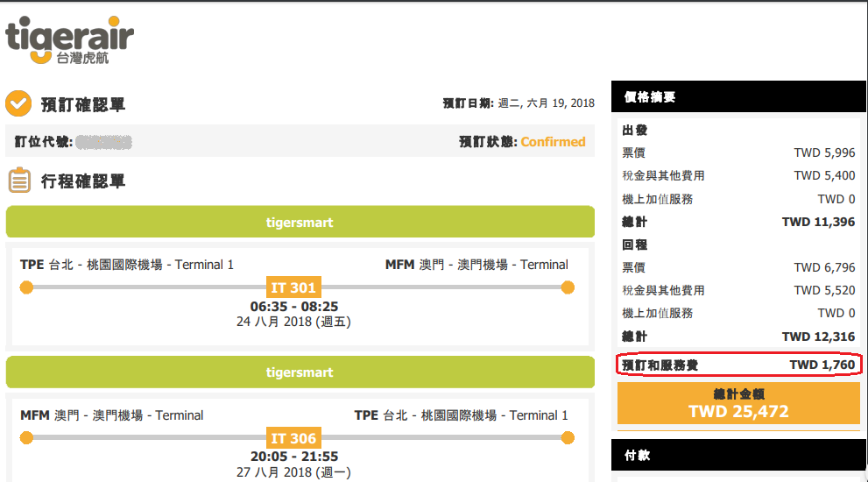Click the orange checkmark beside 預訂確認單

[x=18, y=103]
